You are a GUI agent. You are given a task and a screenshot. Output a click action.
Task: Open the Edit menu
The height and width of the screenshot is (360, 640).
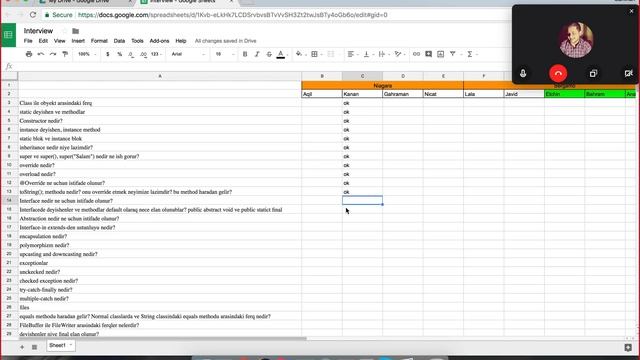pos(43,41)
